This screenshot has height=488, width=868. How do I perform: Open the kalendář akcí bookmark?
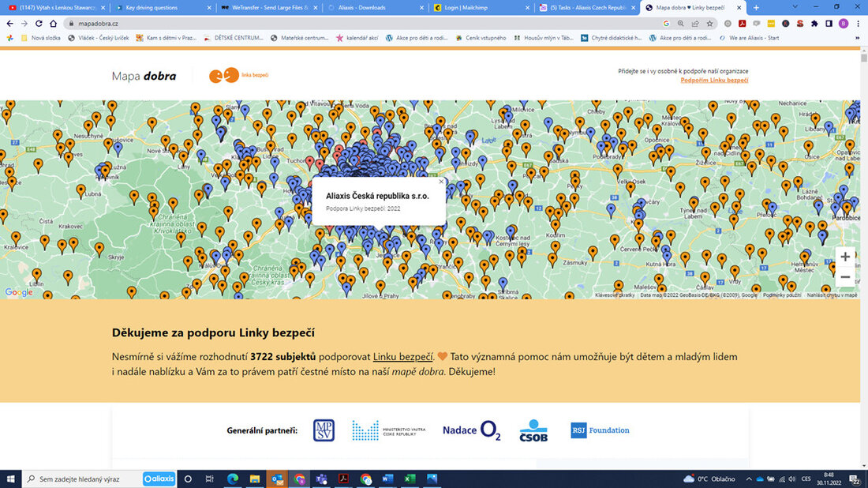pyautogui.click(x=357, y=38)
